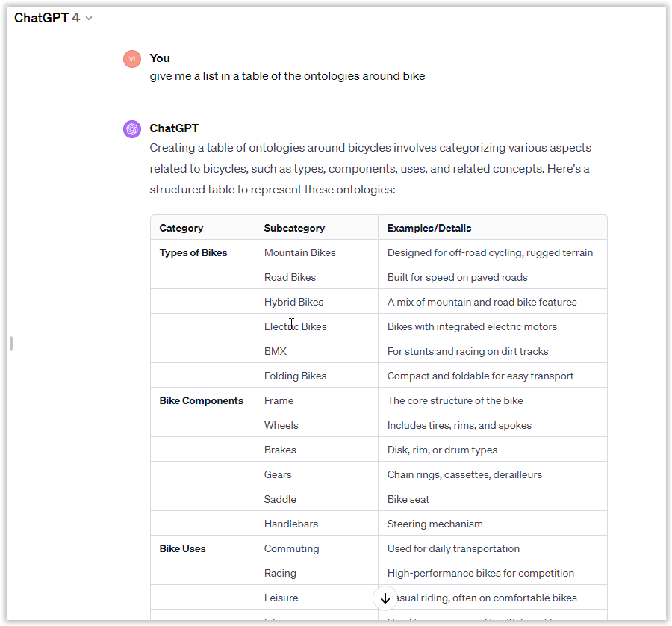Open the model picker in the header
The image size is (672, 626).
[53, 18]
